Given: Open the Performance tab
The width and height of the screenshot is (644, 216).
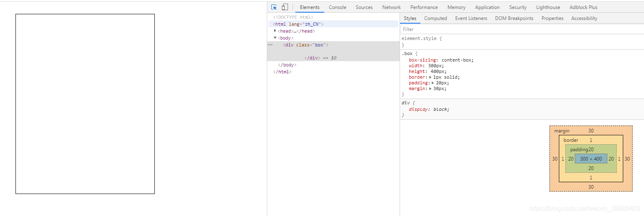Looking at the screenshot, I should click(424, 7).
